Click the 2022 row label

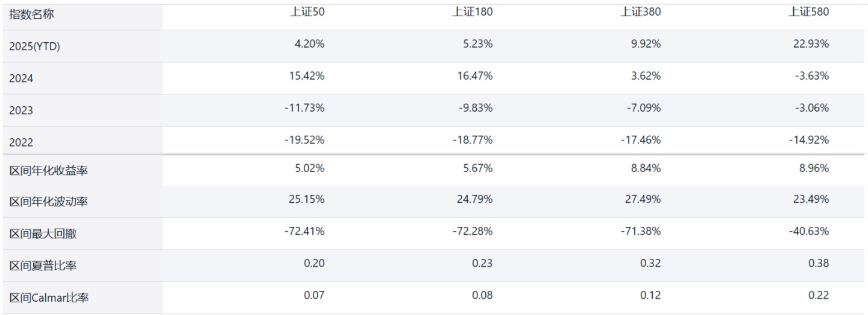click(x=21, y=142)
